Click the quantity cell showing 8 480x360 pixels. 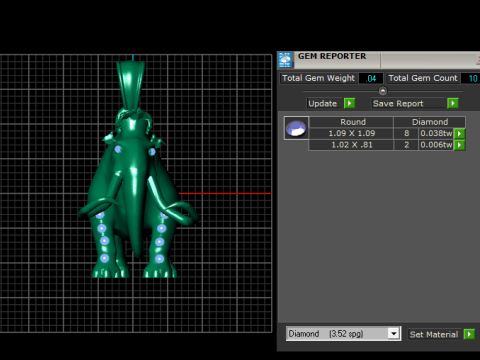click(x=406, y=133)
